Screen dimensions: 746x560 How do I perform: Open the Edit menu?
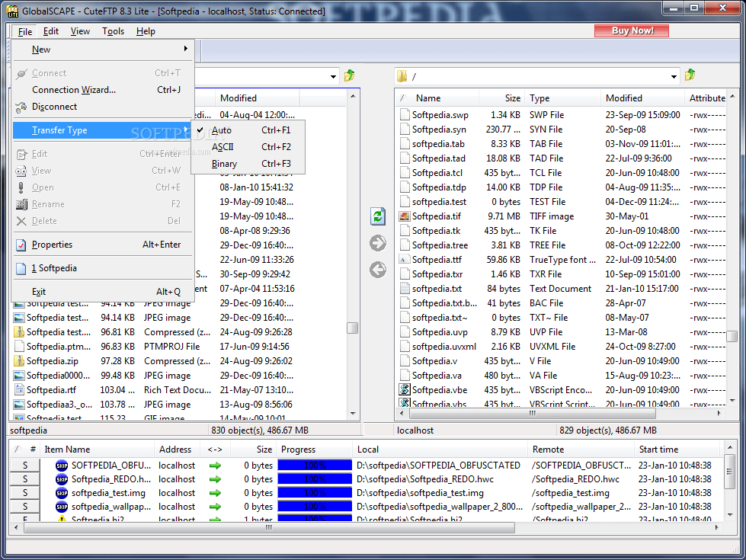click(50, 31)
